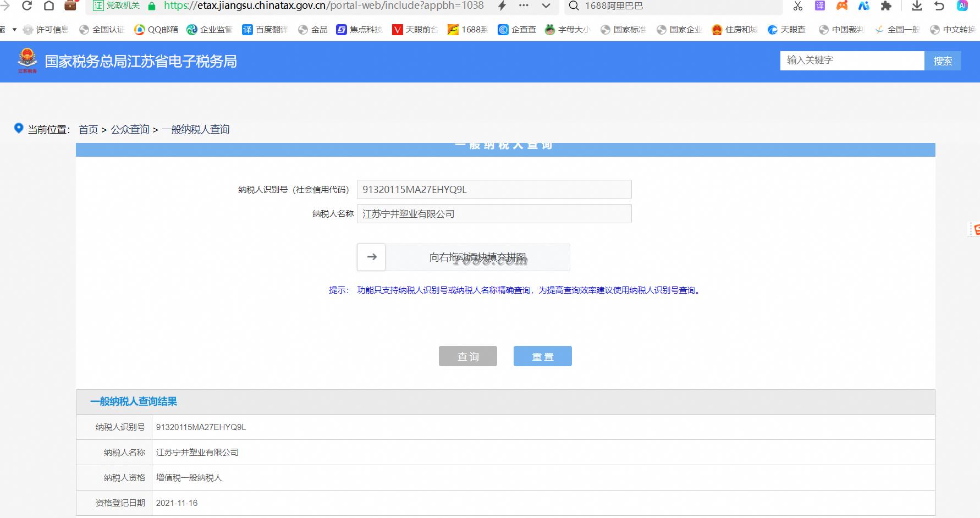Open the 焦点科技 bookmark
980x518 pixels.
tap(360, 30)
